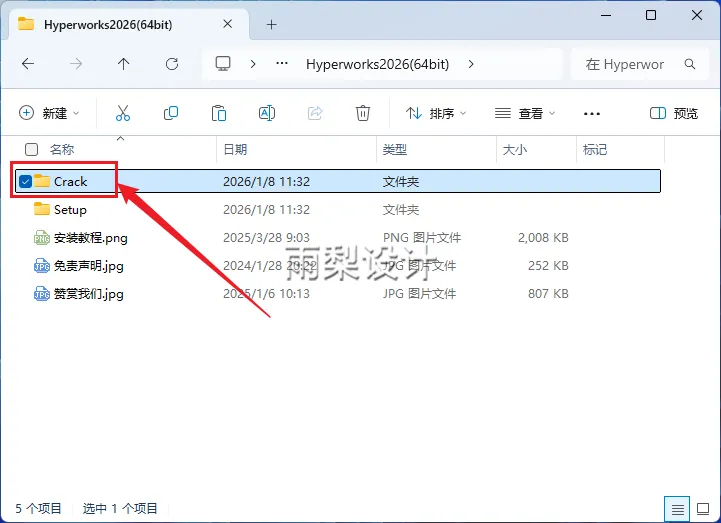Viewport: 721px width, 523px height.
Task: Switch to details list view
Action: (x=677, y=509)
